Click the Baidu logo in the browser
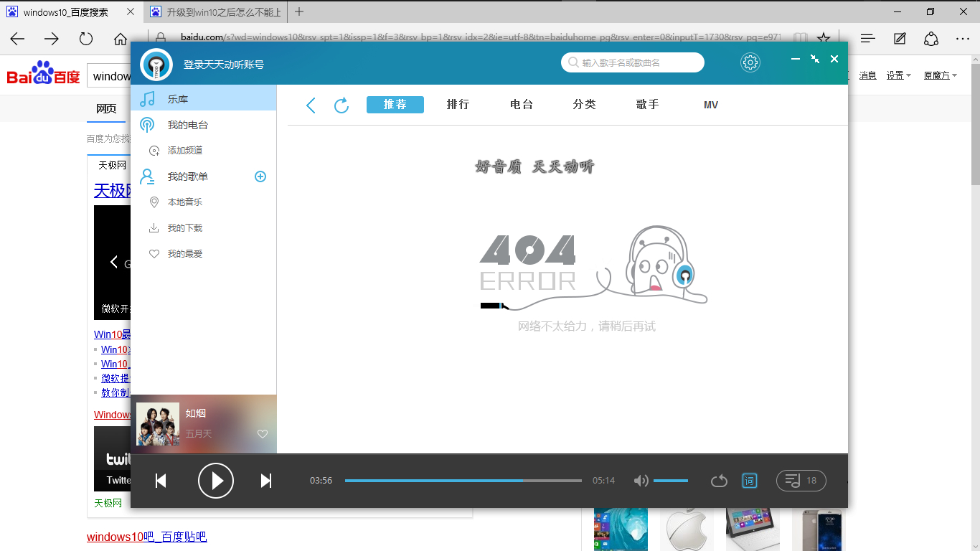The image size is (980, 551). [x=43, y=73]
